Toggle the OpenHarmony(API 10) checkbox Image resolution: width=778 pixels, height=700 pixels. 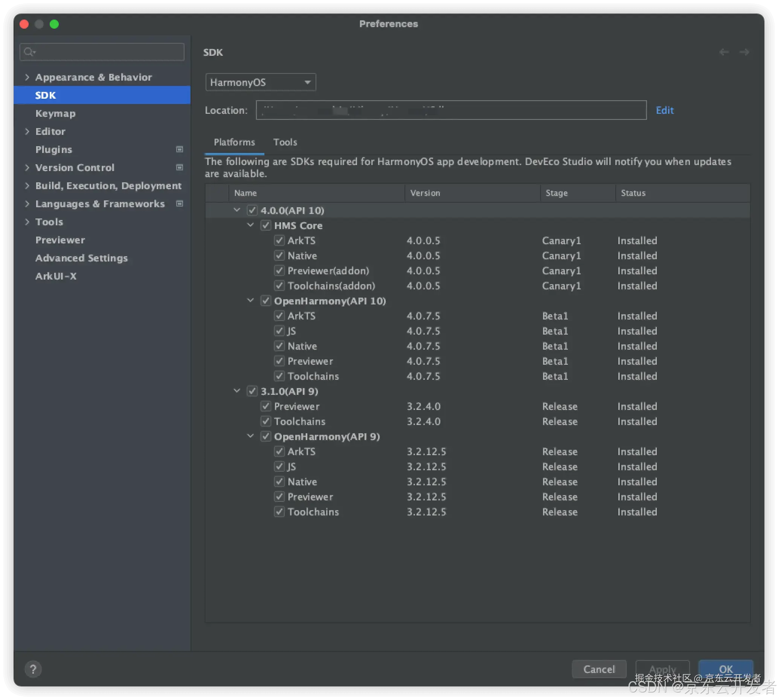point(265,301)
